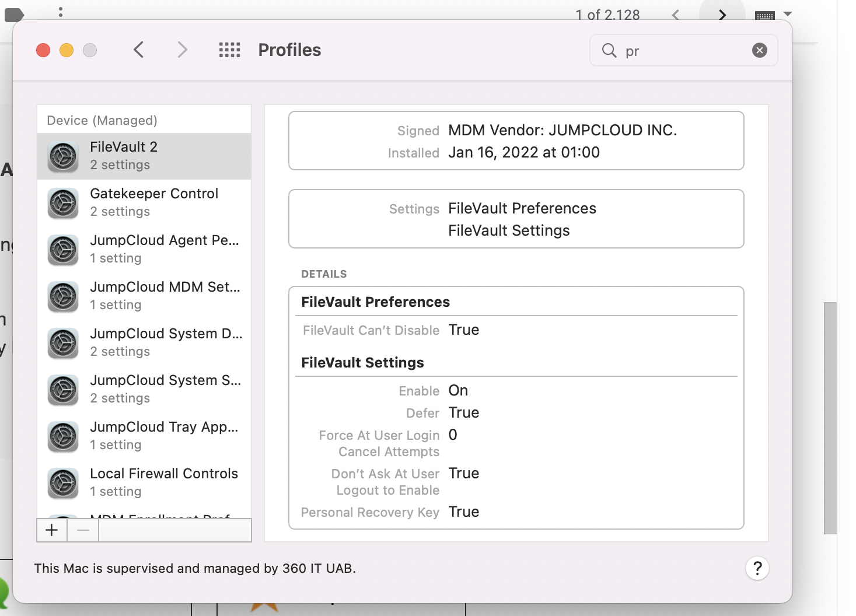Clear the search field with the X icon
856x616 pixels.
759,50
